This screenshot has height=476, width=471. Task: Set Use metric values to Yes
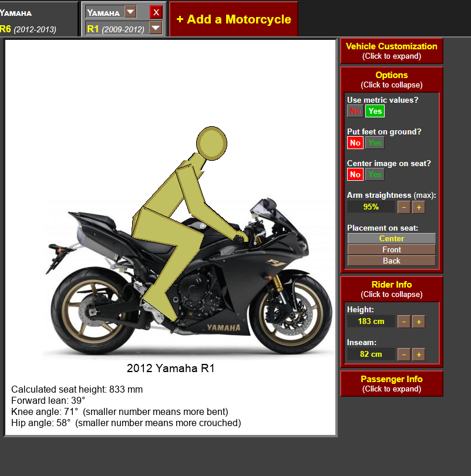[x=375, y=111]
